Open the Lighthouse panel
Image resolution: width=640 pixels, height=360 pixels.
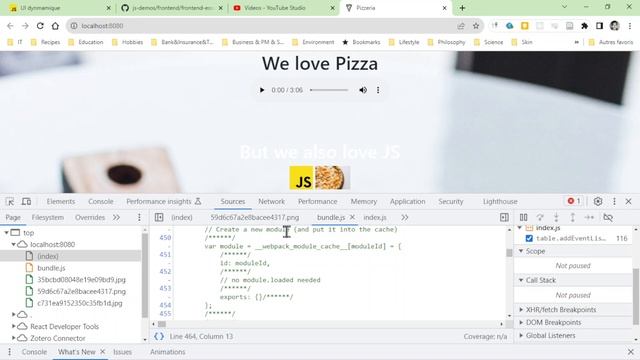(500, 202)
